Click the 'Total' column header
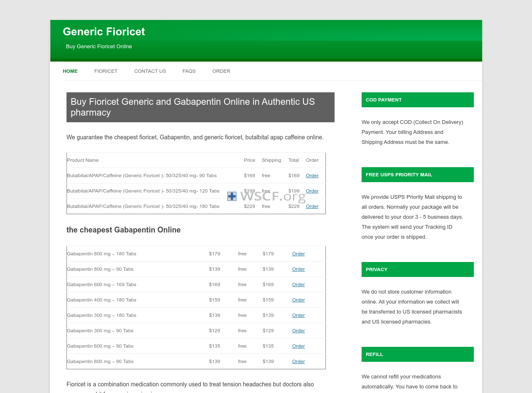This screenshot has width=532, height=393. click(293, 160)
